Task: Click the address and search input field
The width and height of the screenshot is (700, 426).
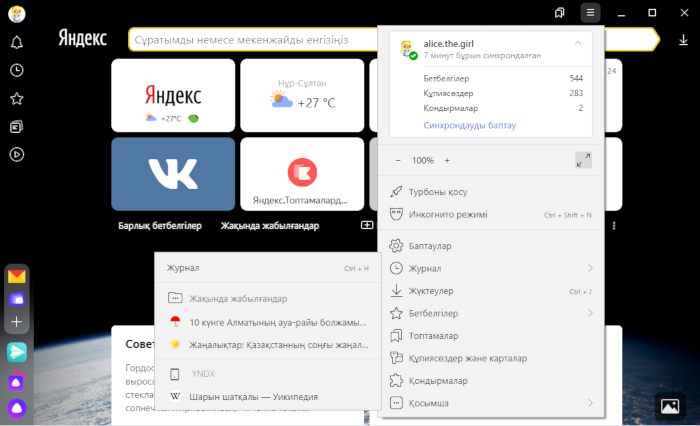Action: pos(254,40)
